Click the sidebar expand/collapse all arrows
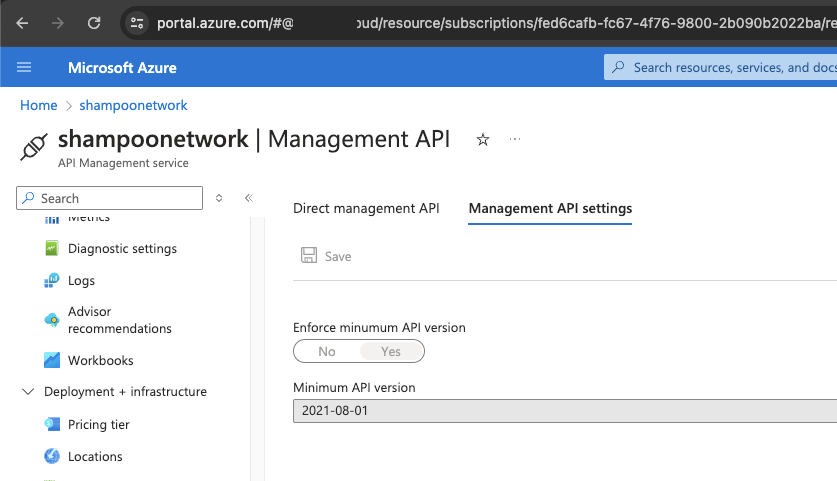837x481 pixels. pyautogui.click(x=219, y=198)
